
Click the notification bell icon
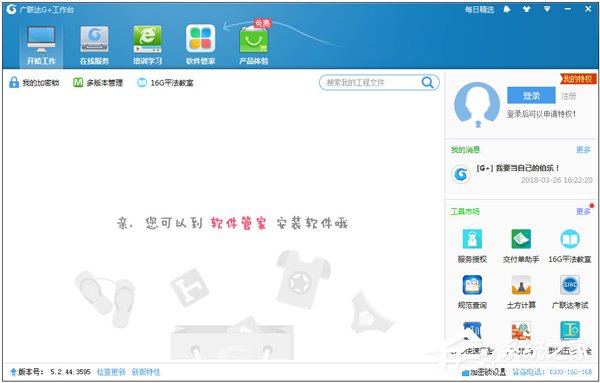coord(507,9)
